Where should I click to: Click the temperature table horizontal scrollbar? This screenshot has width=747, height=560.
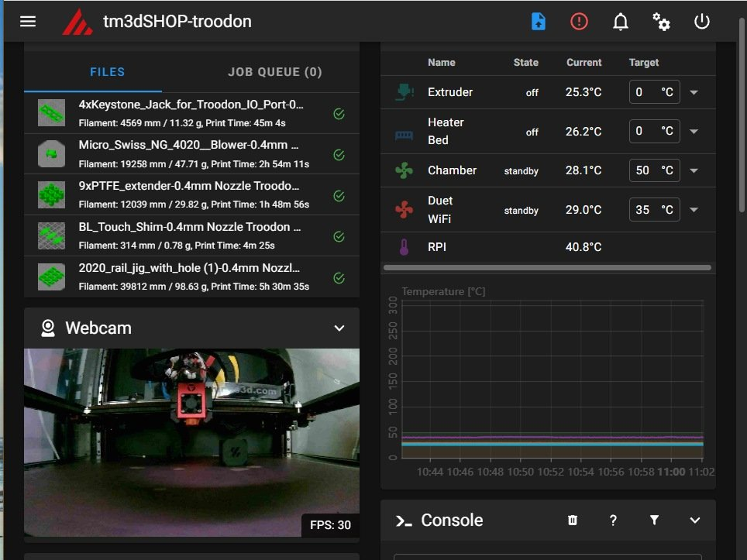click(x=547, y=268)
